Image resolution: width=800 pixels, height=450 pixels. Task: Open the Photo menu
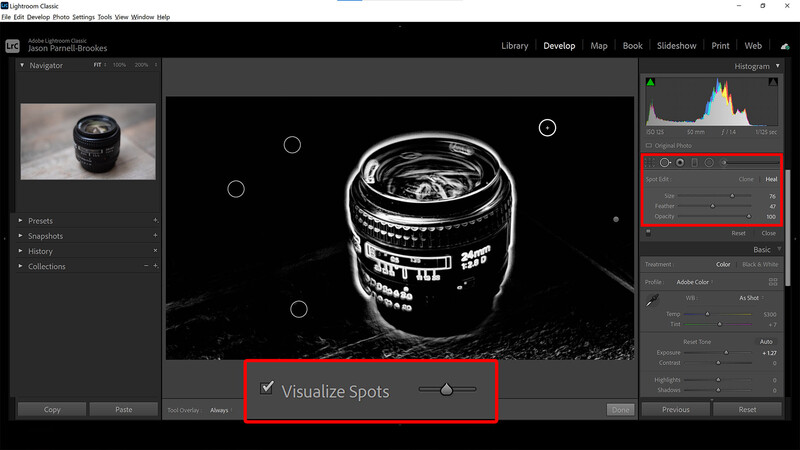coord(61,17)
